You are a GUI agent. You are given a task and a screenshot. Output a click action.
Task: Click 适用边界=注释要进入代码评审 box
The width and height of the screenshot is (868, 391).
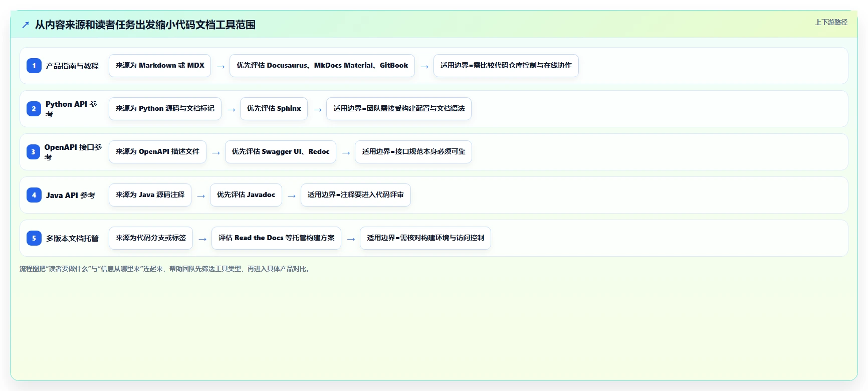pos(356,195)
